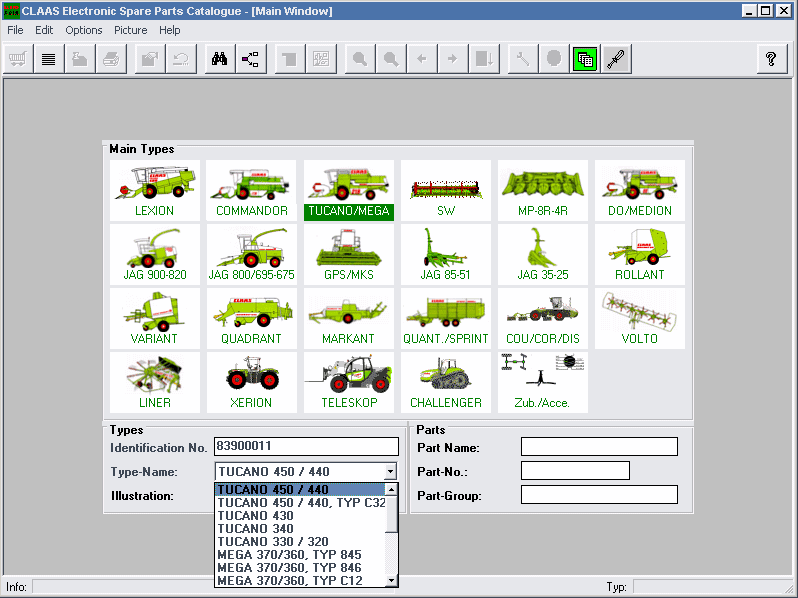Screen dimensions: 798x598
Task: Select the JAG 85-51 type
Action: tap(446, 254)
